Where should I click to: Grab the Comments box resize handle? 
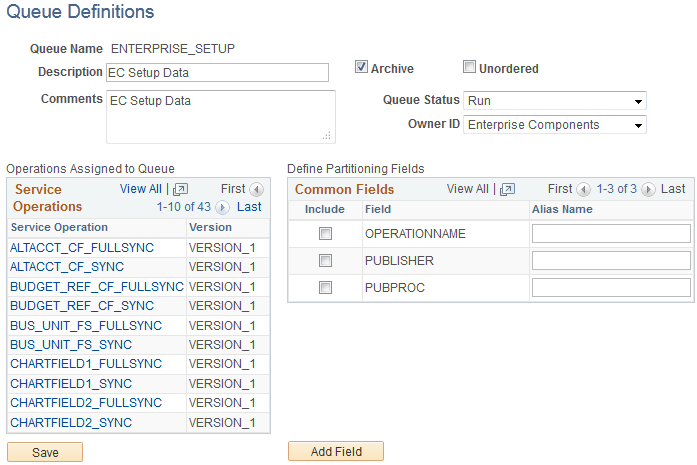click(326, 135)
